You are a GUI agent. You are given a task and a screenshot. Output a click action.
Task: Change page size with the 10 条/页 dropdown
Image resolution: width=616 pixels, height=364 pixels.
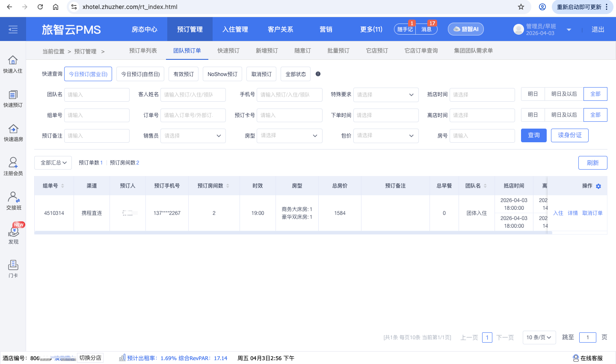click(x=539, y=337)
